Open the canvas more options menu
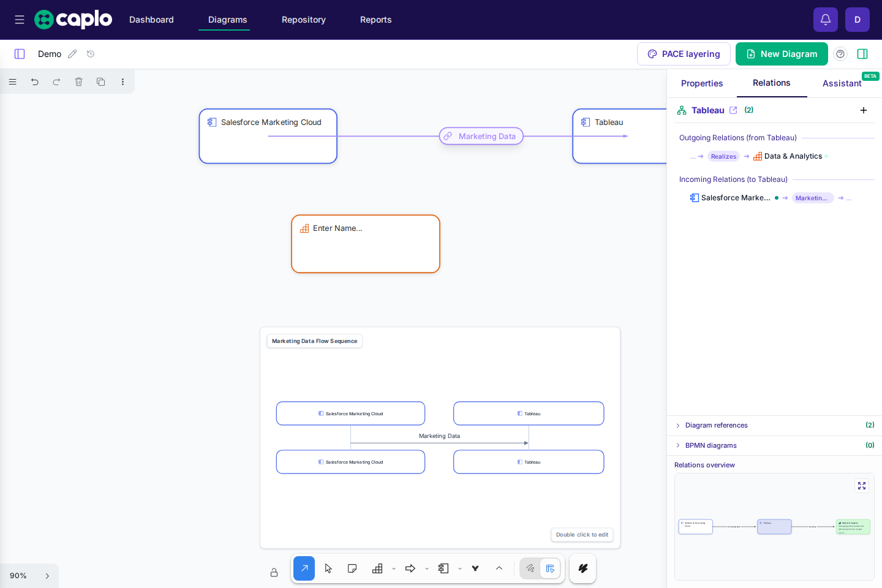Viewport: 882px width, 588px height. (123, 81)
